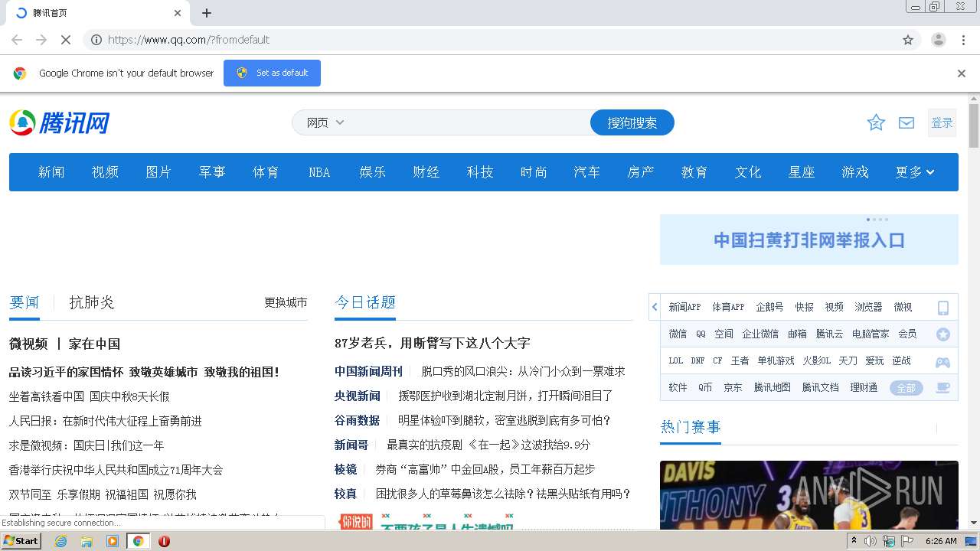The height and width of the screenshot is (551, 980).
Task: Open 今日话题 section heading
Action: 365,302
